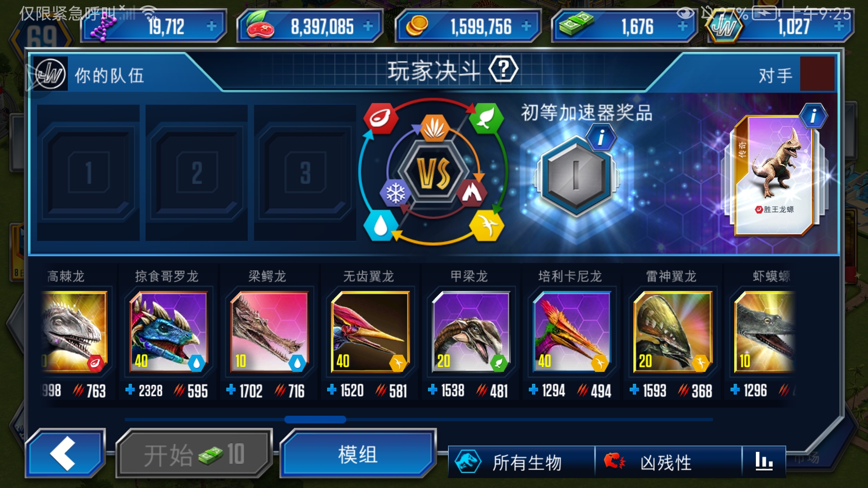Select empty team slot 1
Viewport: 868px width, 488px height.
[x=88, y=173]
